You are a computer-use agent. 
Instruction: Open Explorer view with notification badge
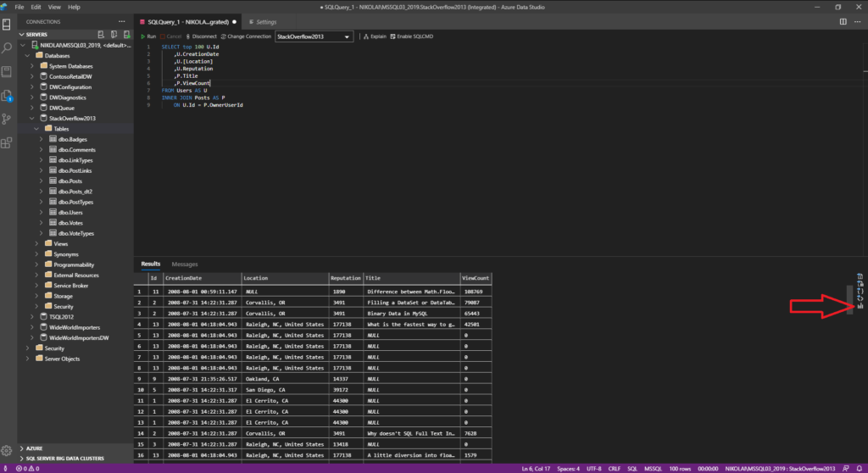point(7,96)
